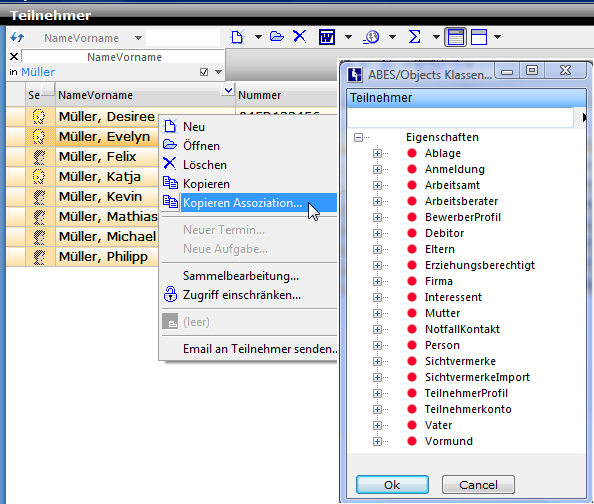Expand the Firma tree node

377,281
